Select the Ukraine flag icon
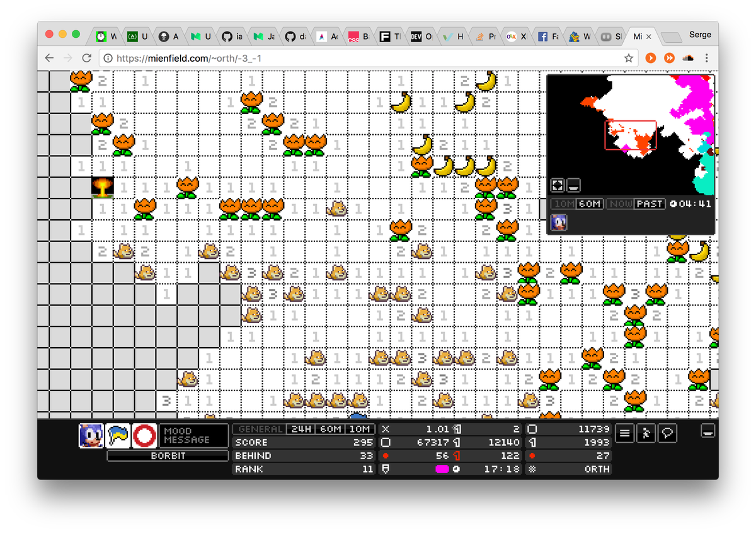Screen dimensions: 756x533 (x=118, y=435)
